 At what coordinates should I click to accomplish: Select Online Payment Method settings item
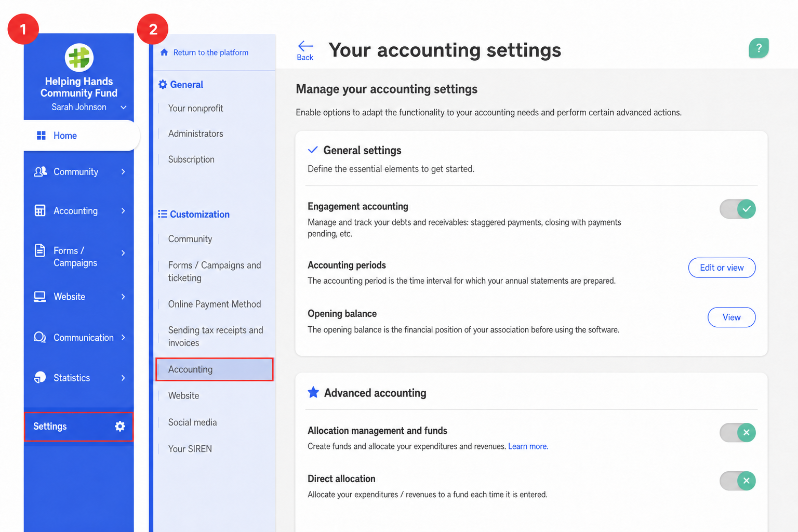[215, 304]
